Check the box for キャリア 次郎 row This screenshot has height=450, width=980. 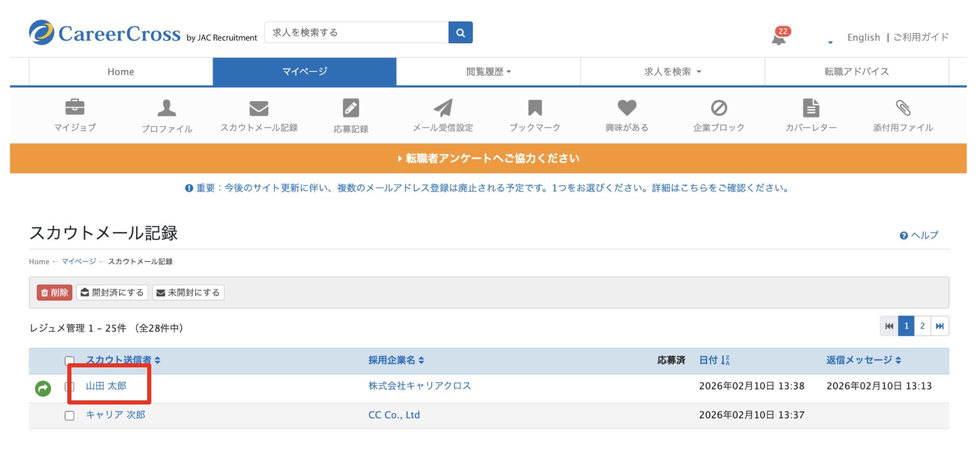click(69, 415)
